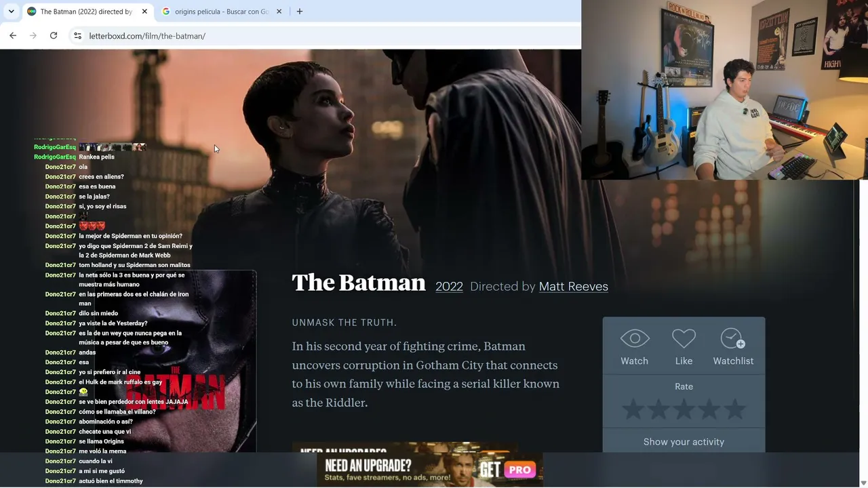Viewport: 868px width, 488px height.
Task: Click The Batman film title heading
Action: coord(359,283)
